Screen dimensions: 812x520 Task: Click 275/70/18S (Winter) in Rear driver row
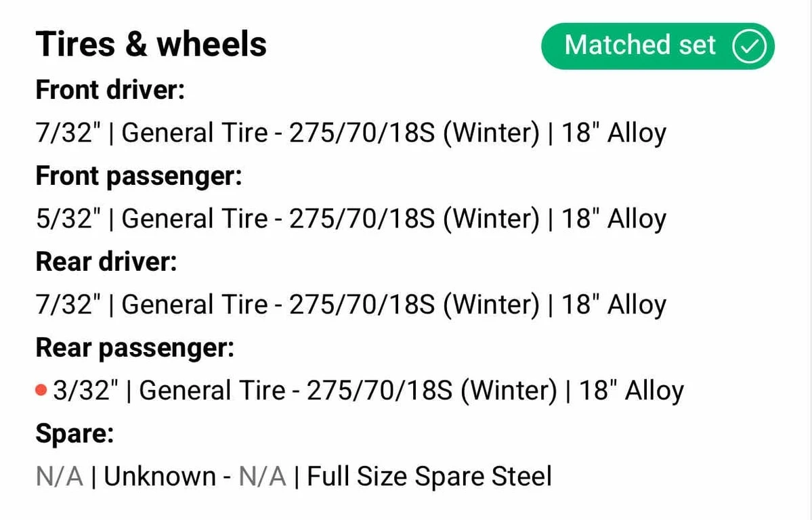coord(414,305)
